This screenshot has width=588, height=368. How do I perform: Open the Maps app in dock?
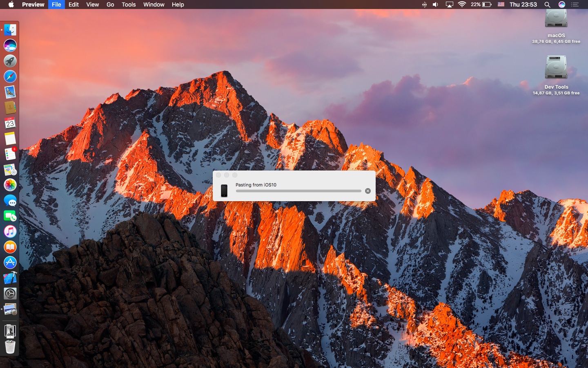pyautogui.click(x=10, y=170)
